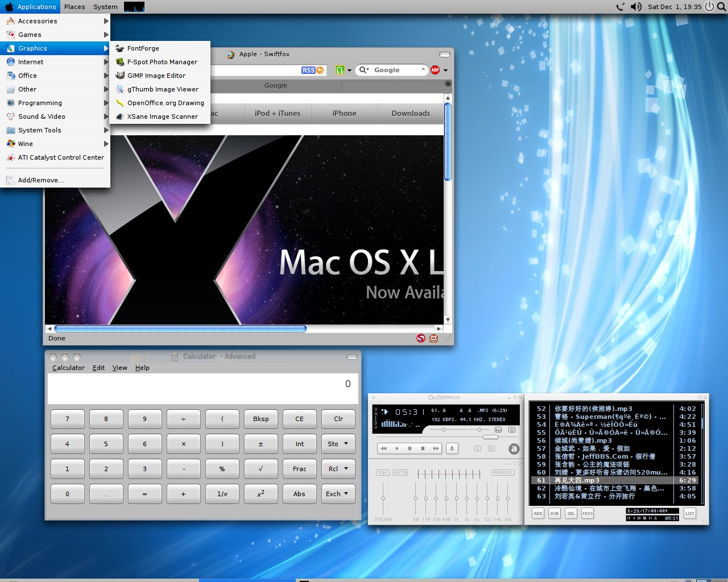Click the orange reload icon in address bar
728x582 pixels.
point(320,70)
